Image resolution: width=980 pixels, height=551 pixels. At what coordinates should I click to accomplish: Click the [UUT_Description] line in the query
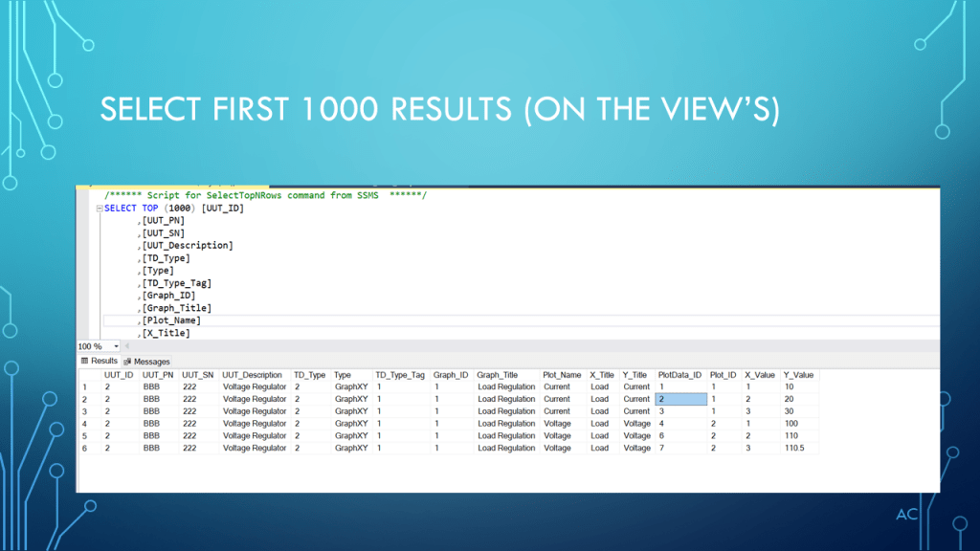coord(188,246)
